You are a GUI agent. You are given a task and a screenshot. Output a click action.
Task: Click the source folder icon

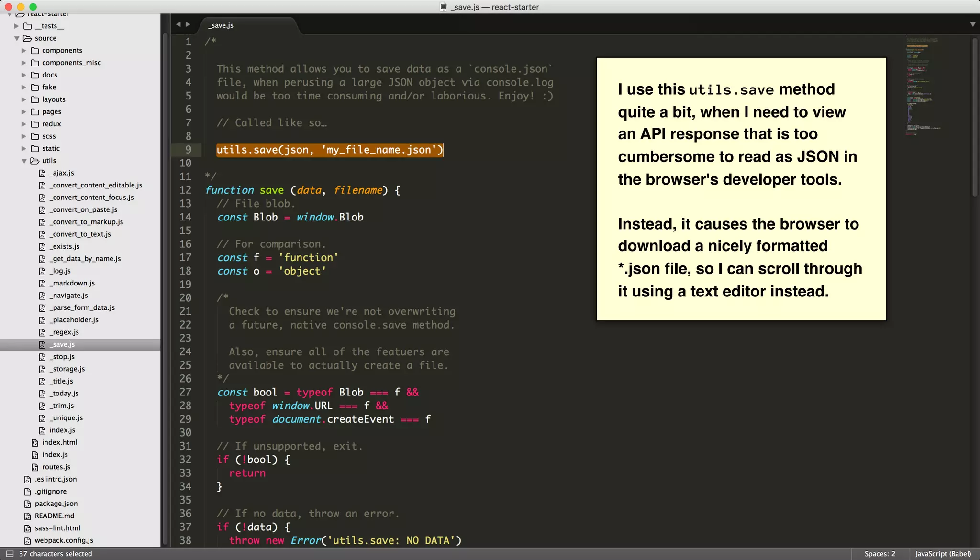click(27, 38)
